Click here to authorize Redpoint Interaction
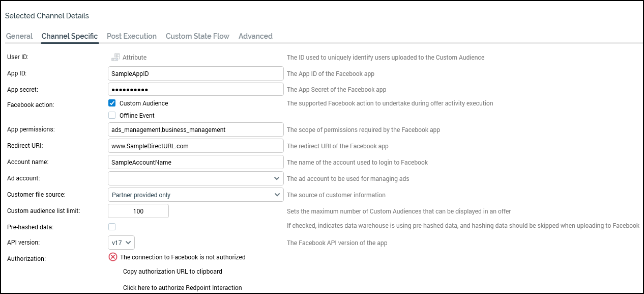This screenshot has height=294, width=644. click(x=182, y=288)
